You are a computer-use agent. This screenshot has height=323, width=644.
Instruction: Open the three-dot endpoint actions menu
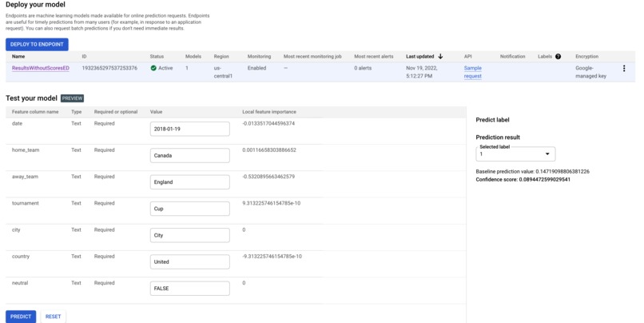(624, 68)
